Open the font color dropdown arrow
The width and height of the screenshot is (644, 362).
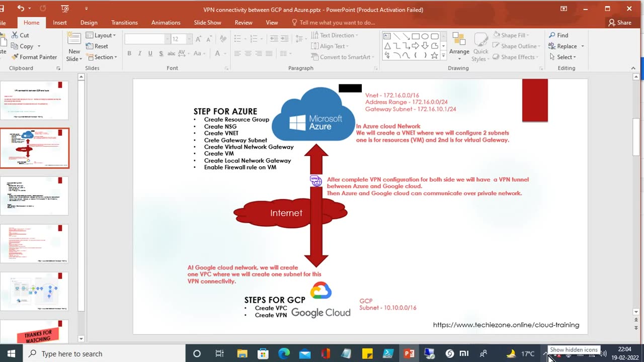click(225, 53)
